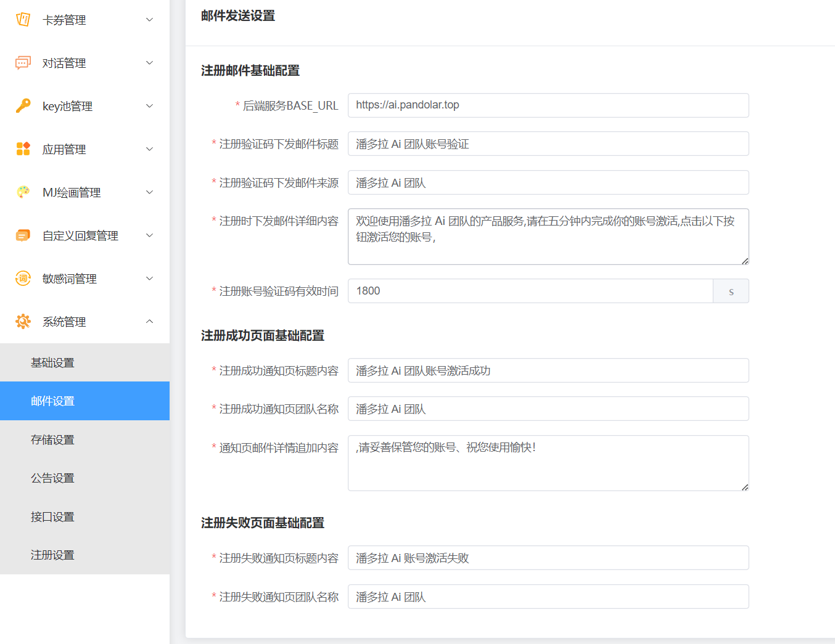Click the 应用管理 apps grid icon
Image resolution: width=835 pixels, height=644 pixels.
[23, 149]
